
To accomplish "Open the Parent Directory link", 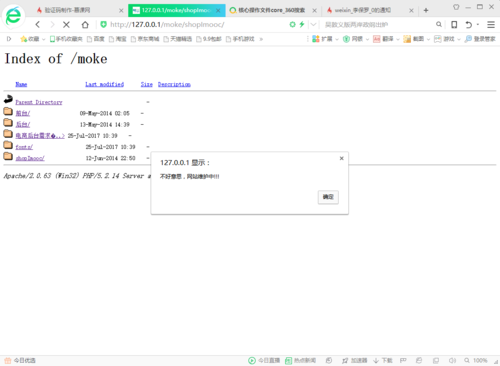I will point(39,102).
